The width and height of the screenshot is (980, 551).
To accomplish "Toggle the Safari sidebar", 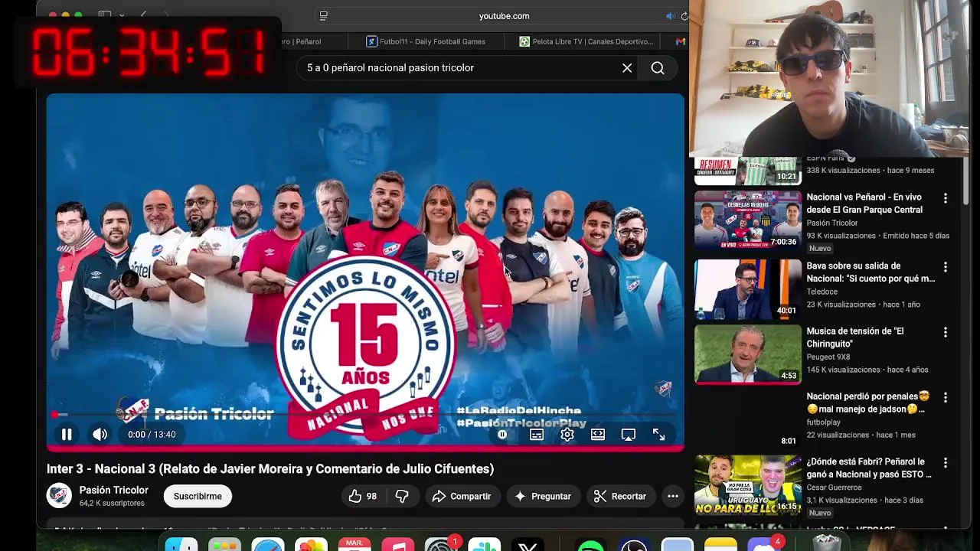I will pos(105,15).
